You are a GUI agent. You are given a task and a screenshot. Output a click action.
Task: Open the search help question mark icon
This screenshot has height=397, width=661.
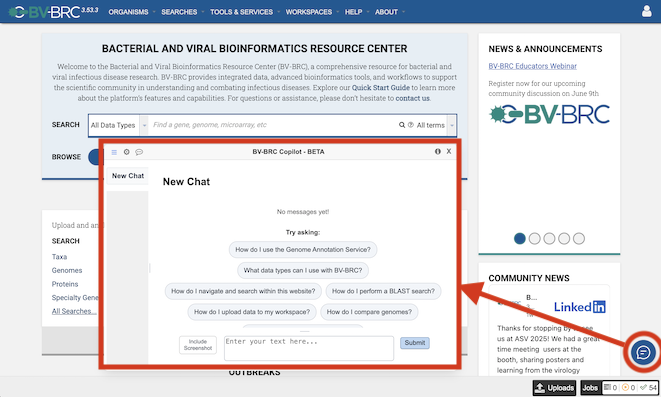tap(410, 125)
